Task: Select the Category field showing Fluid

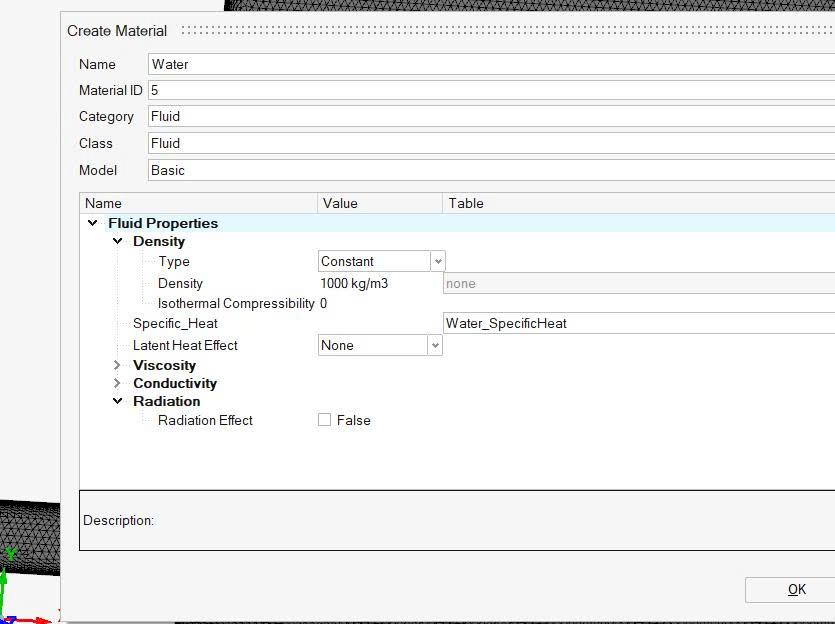Action: point(491,116)
